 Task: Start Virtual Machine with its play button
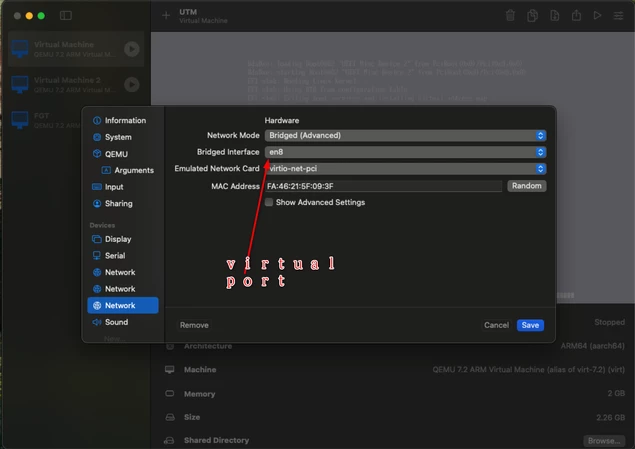click(x=132, y=49)
